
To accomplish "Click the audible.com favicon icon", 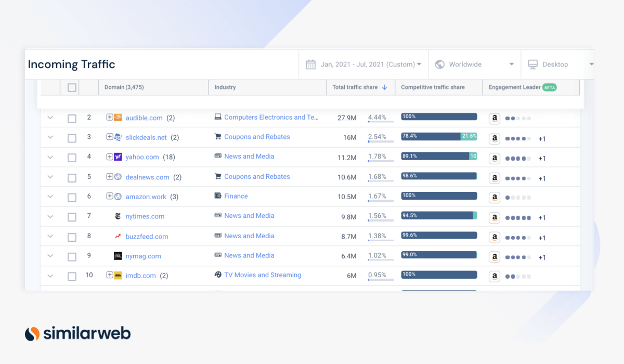I will 118,118.
